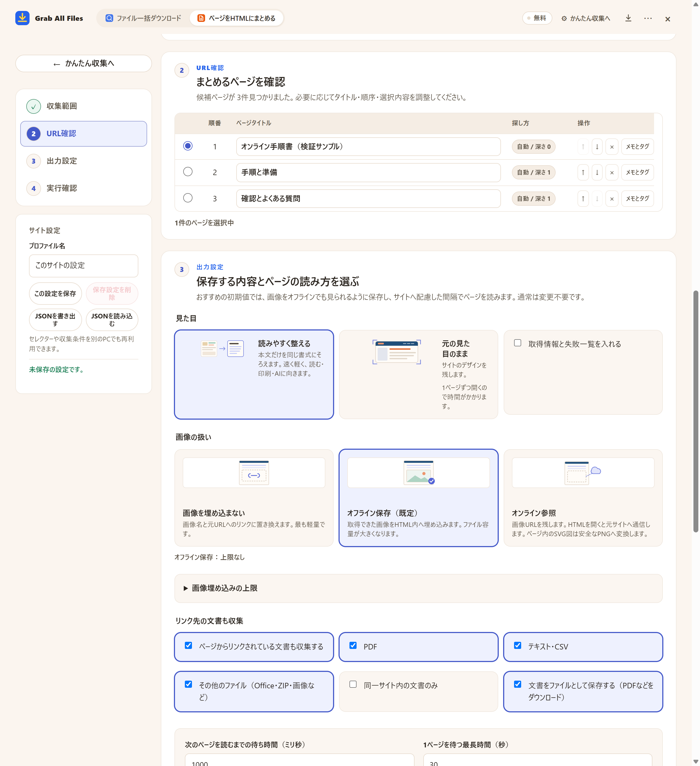Click この設定を保存 button

coord(56,293)
